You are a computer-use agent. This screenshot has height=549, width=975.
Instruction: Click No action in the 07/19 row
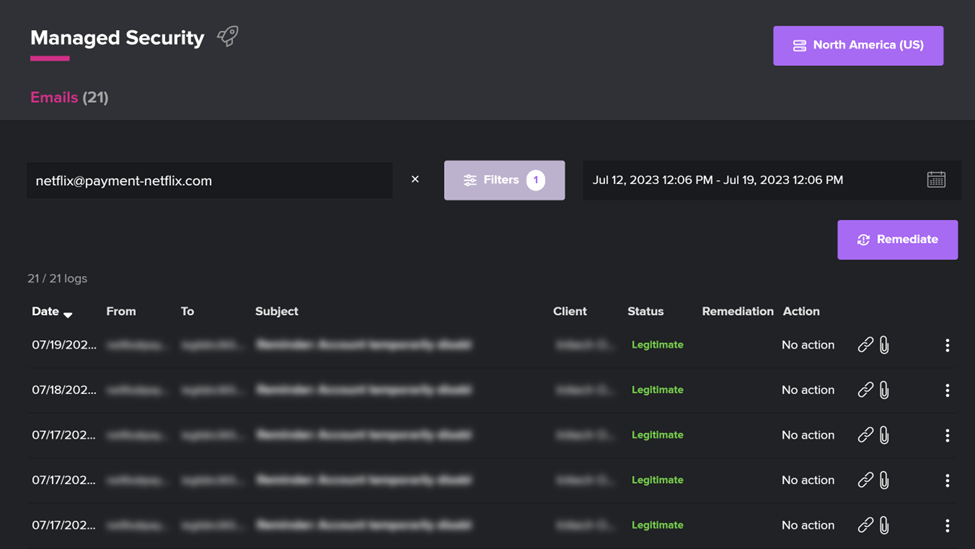coord(808,345)
